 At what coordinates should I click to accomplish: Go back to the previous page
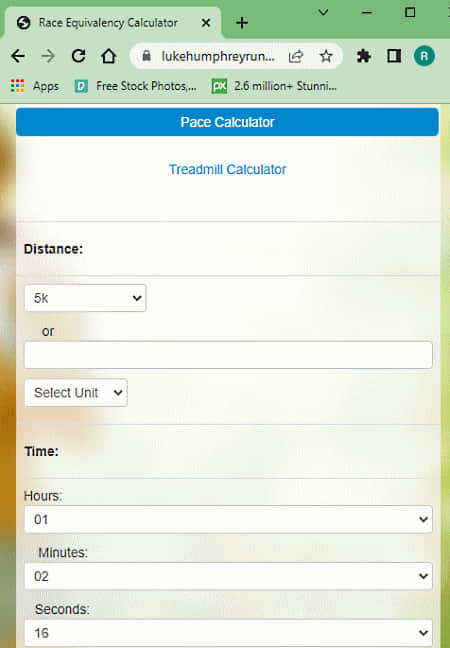pyautogui.click(x=18, y=56)
